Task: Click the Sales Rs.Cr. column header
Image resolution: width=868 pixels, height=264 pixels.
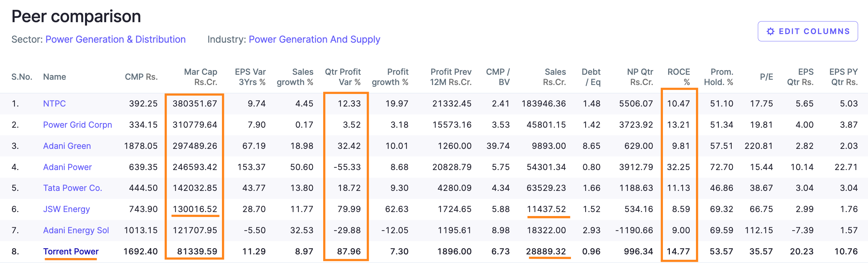Action: point(554,77)
